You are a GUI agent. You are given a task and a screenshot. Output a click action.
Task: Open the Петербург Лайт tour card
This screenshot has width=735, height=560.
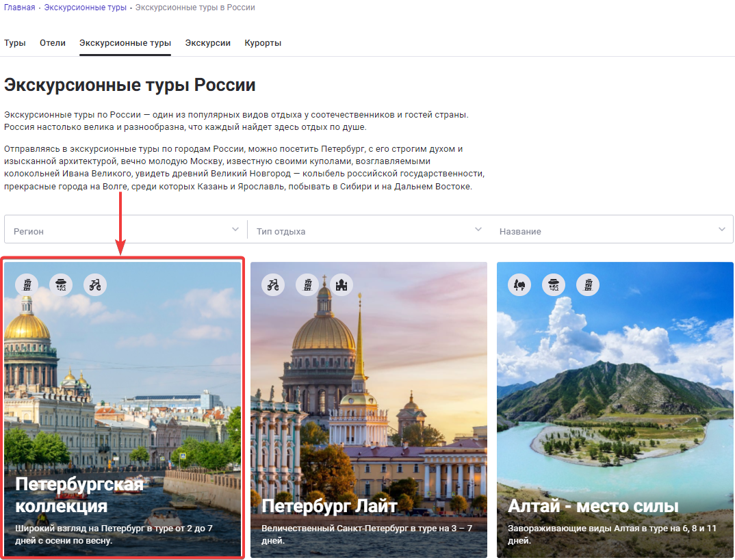pos(369,410)
